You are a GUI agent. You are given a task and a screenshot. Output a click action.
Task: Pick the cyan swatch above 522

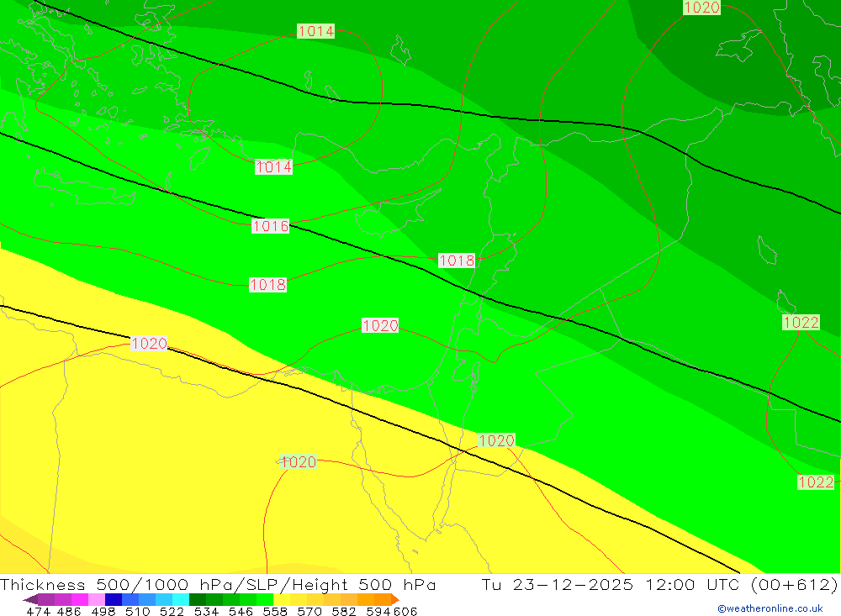pos(181,600)
